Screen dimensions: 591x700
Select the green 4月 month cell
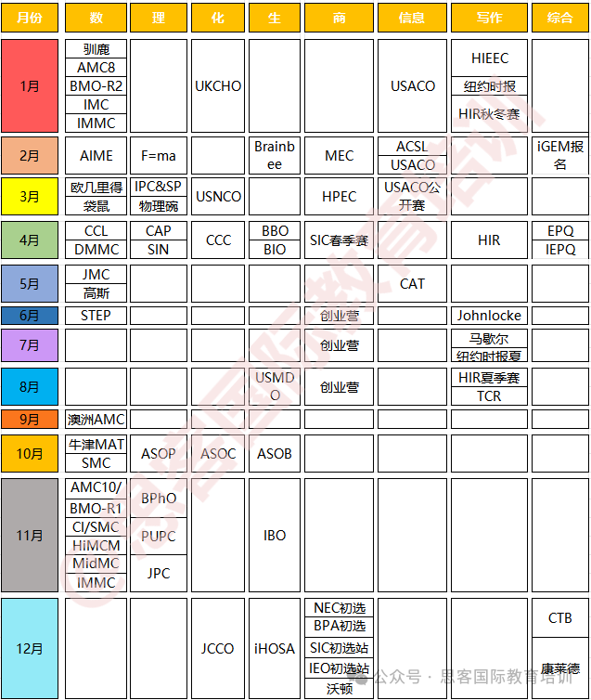30,240
